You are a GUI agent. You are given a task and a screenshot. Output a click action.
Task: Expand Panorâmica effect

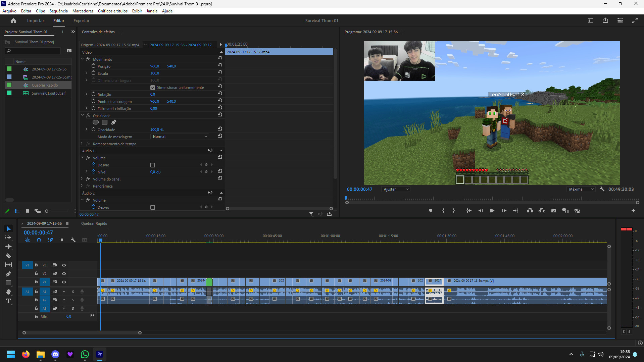pos(82,186)
